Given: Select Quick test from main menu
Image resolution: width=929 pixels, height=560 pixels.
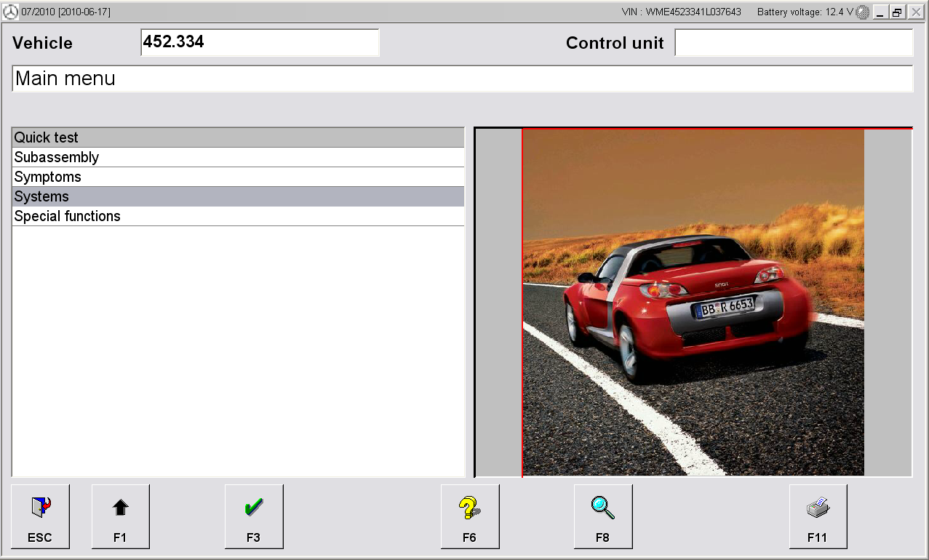Looking at the screenshot, I should (x=238, y=137).
